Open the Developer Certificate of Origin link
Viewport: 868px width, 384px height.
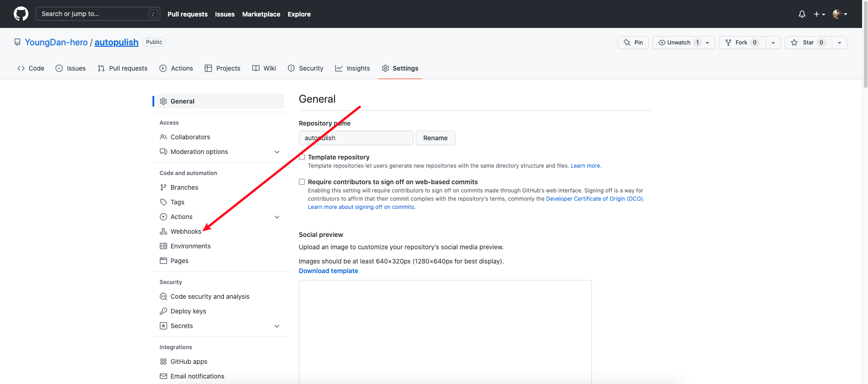(x=595, y=199)
